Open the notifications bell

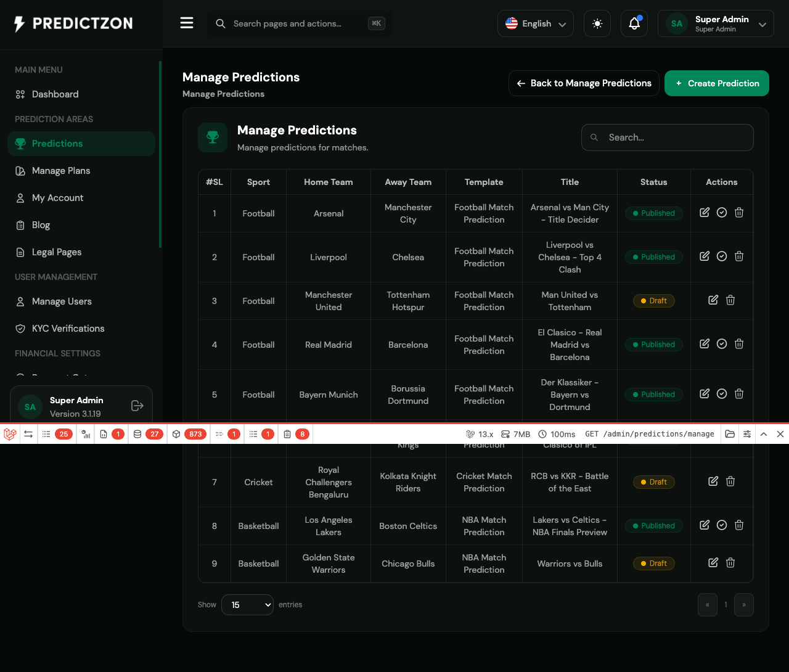634,23
